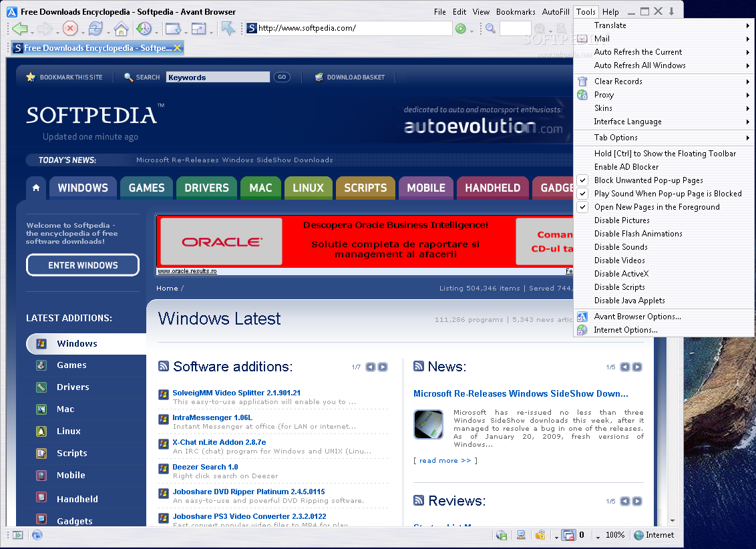The image size is (756, 549).
Task: Toggle Open New Pages in the Foreground
Action: click(663, 207)
